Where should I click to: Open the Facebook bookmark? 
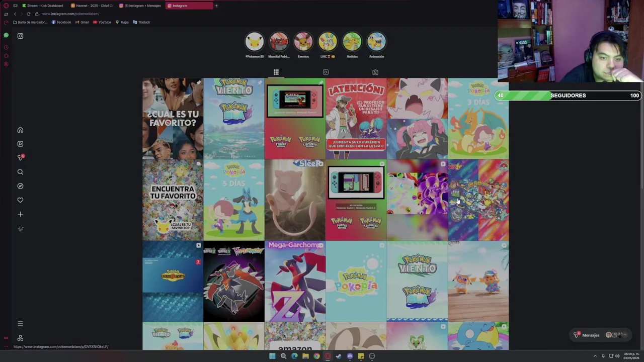coord(61,22)
